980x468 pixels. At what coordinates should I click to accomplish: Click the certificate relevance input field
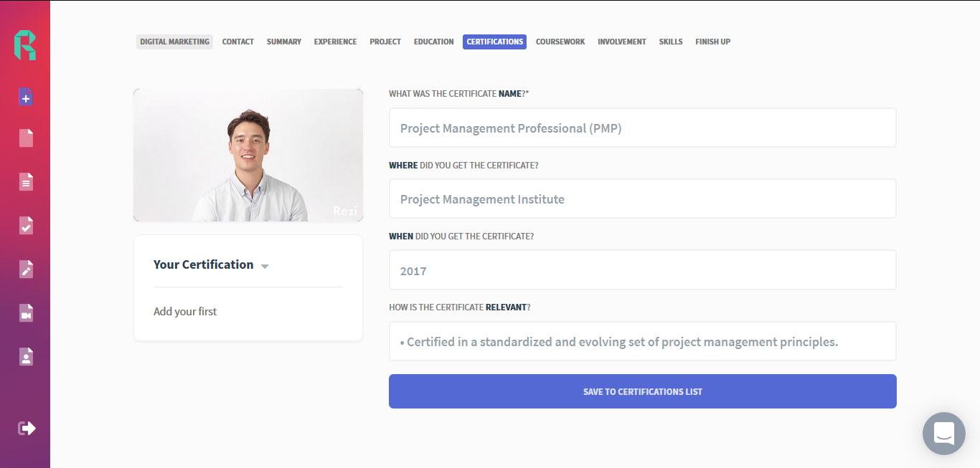coord(643,341)
